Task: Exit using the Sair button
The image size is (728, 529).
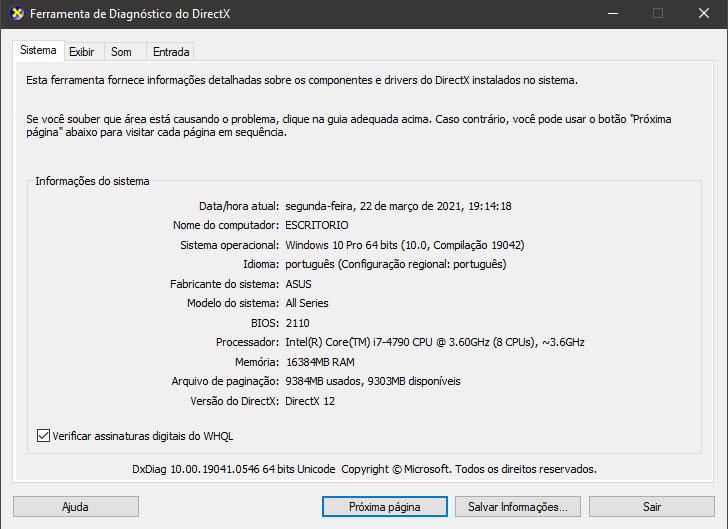Action: [651, 507]
